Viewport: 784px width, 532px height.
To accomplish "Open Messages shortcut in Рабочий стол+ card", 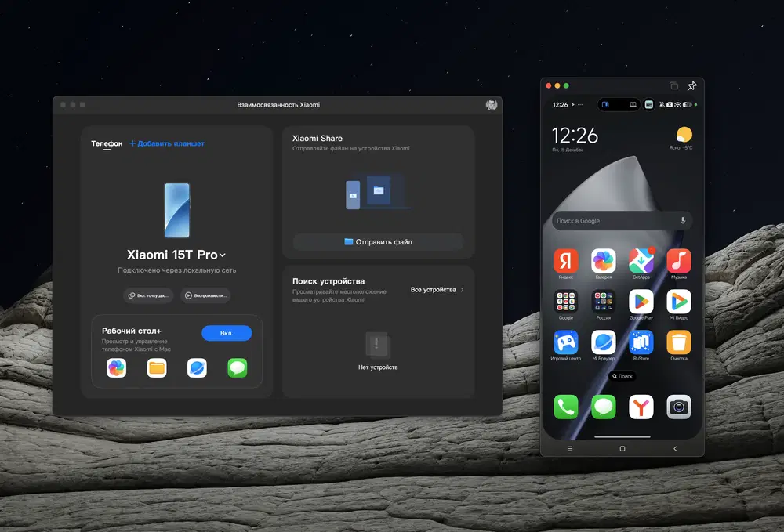I will [x=237, y=368].
